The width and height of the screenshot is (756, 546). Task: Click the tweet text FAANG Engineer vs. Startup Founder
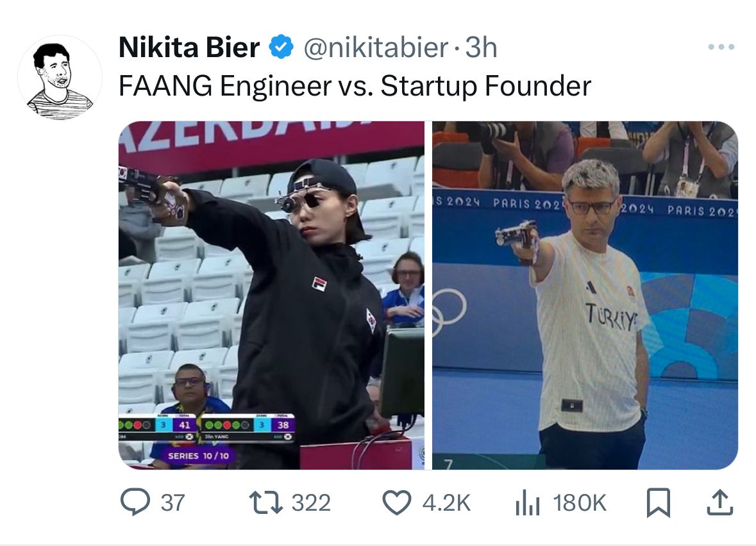(355, 86)
